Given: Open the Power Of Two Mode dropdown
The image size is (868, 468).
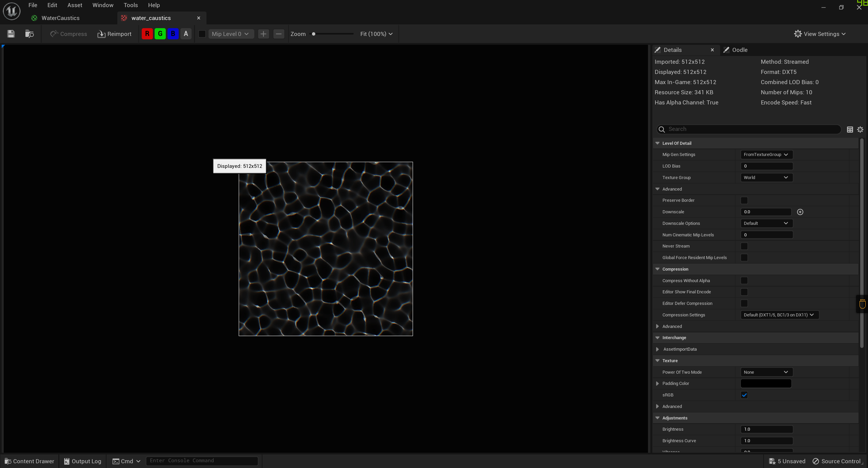Looking at the screenshot, I should (x=766, y=372).
